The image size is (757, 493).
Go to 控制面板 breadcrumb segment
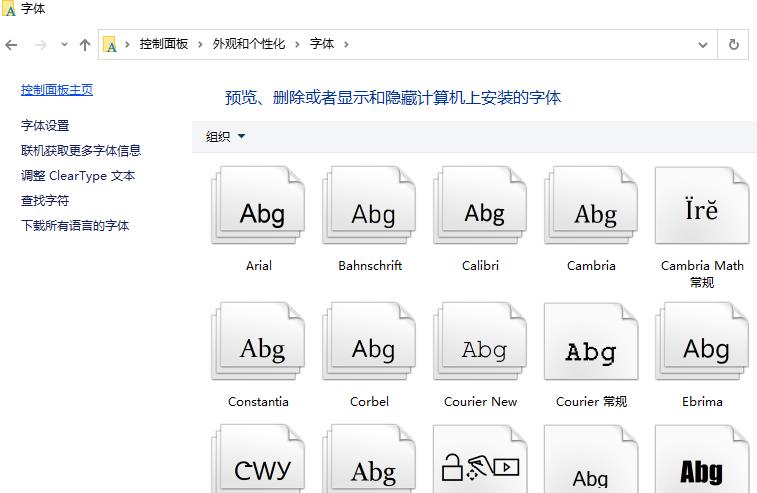164,44
